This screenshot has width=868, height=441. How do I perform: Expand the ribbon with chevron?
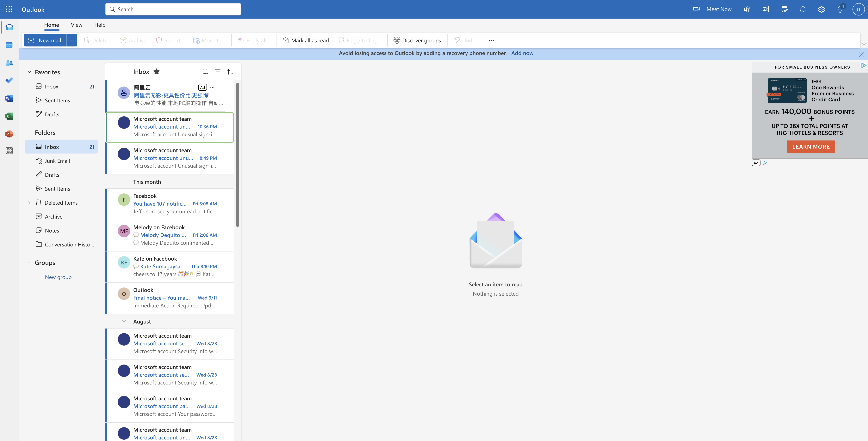864,44
